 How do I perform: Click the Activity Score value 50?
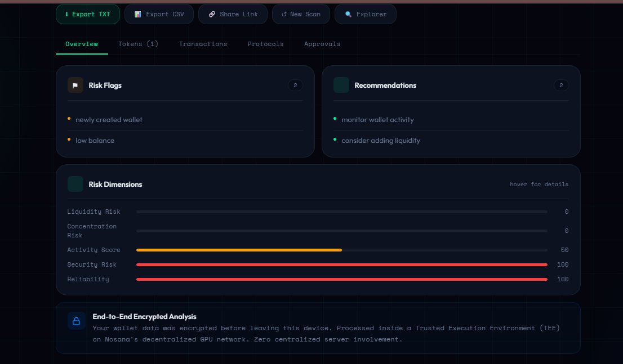[x=564, y=250]
